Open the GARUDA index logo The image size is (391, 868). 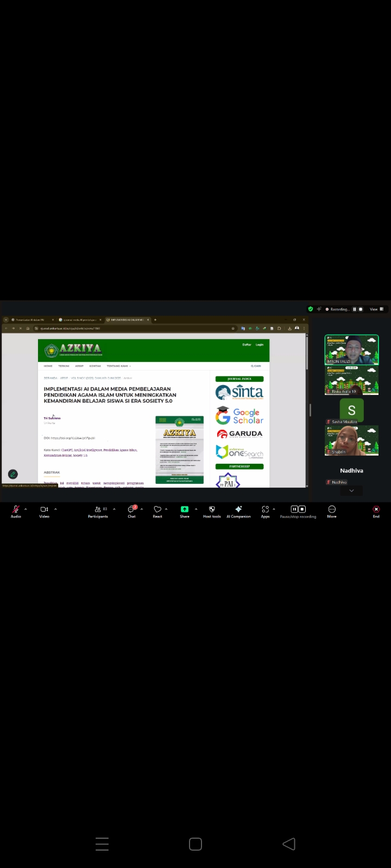239,434
